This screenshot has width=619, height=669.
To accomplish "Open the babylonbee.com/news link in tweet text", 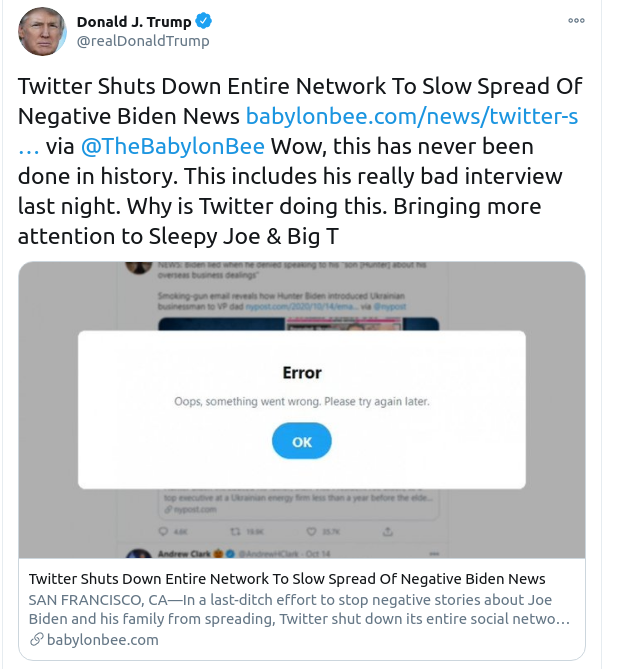I will (x=412, y=116).
